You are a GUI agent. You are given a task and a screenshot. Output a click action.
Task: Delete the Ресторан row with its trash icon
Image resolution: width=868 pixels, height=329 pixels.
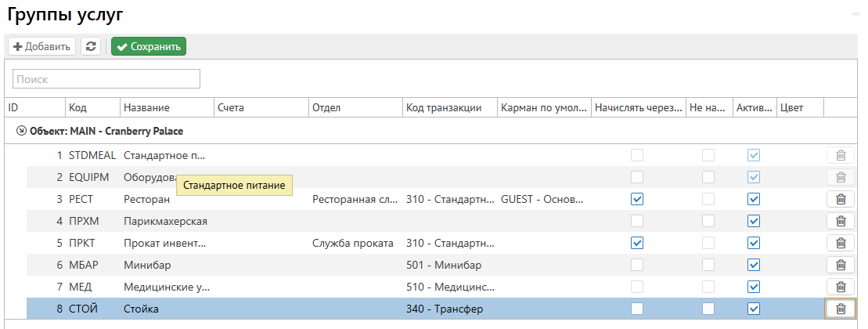click(841, 199)
